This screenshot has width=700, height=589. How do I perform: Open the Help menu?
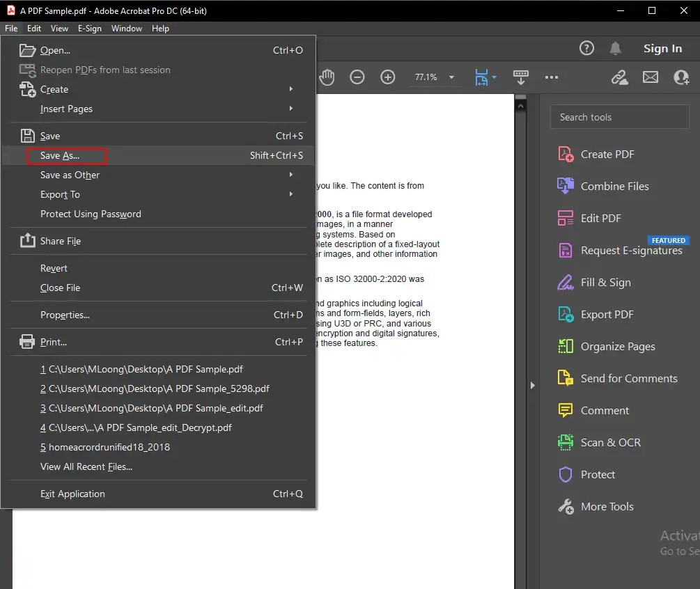click(160, 28)
